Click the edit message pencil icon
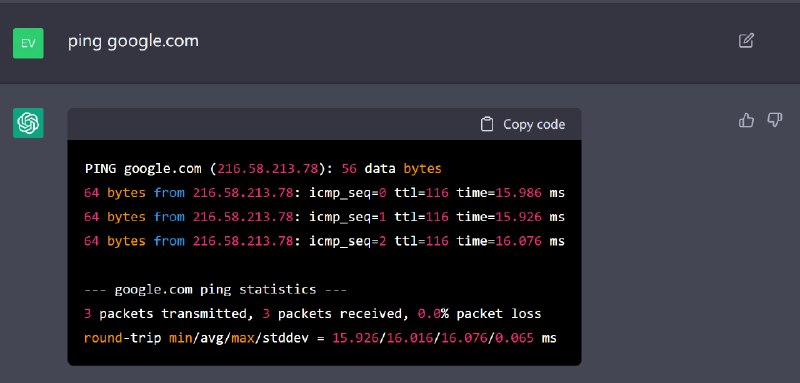This screenshot has width=800, height=383. [746, 40]
